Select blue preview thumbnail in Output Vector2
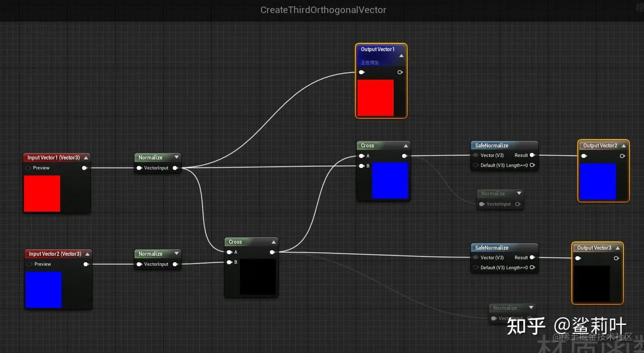 click(598, 182)
